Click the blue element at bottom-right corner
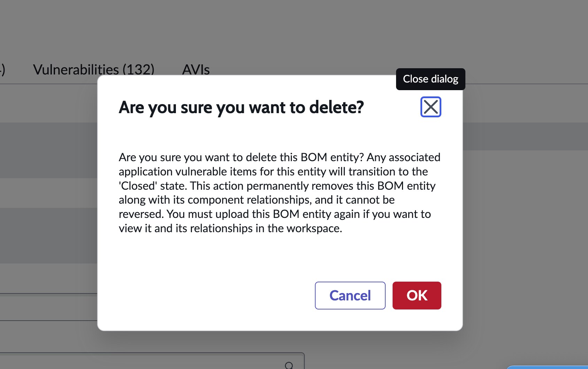The width and height of the screenshot is (588, 369). pyautogui.click(x=547, y=367)
